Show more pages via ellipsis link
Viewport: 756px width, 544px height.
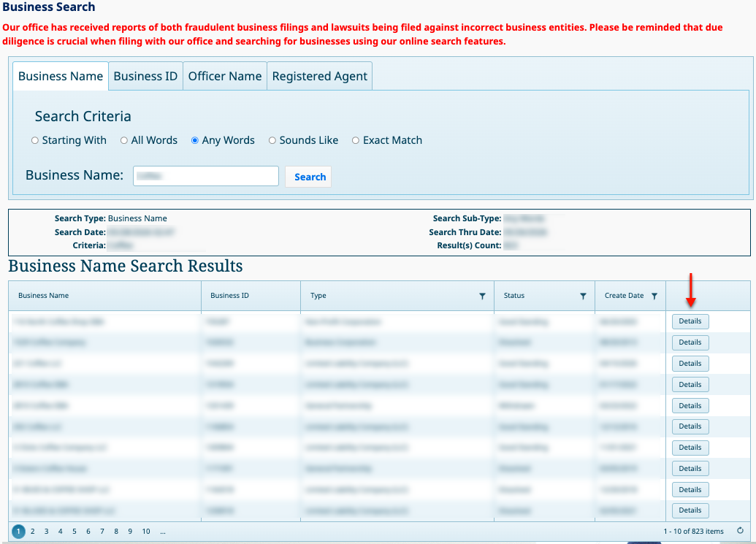click(x=163, y=532)
